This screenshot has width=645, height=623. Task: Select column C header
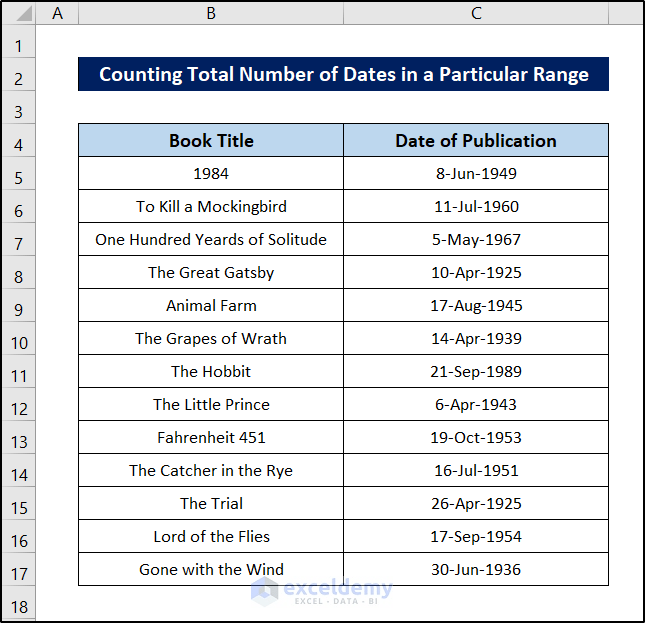pos(476,13)
